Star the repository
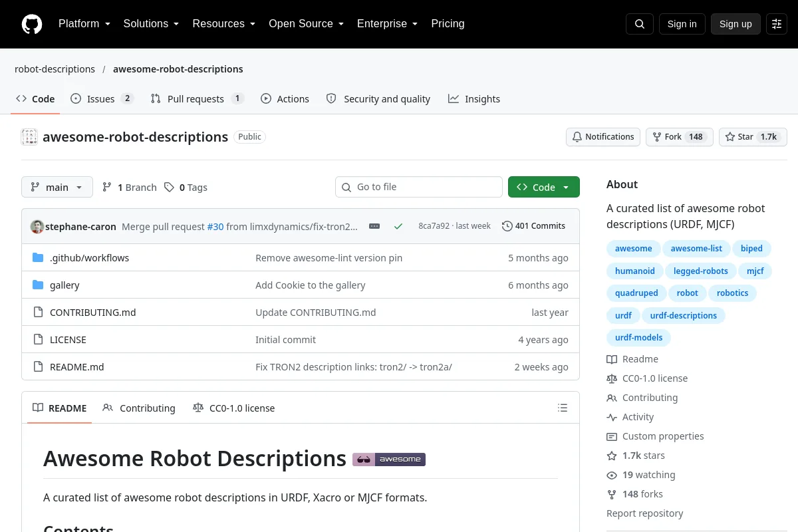This screenshot has height=532, width=798. tap(753, 137)
